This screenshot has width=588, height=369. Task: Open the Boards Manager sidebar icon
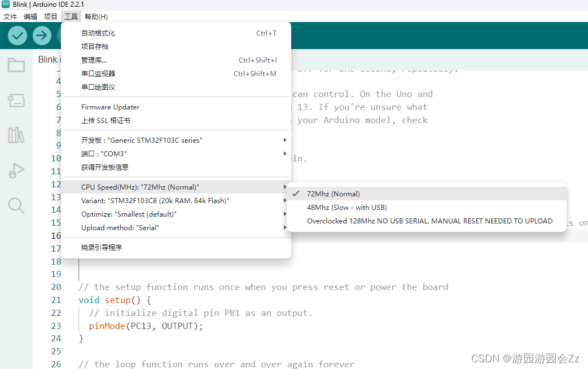[x=16, y=100]
